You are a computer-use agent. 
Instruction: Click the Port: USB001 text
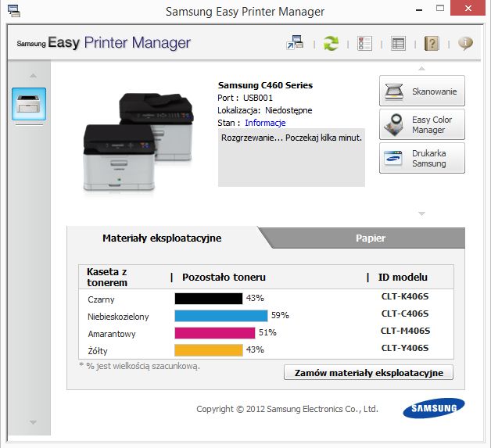click(x=245, y=98)
